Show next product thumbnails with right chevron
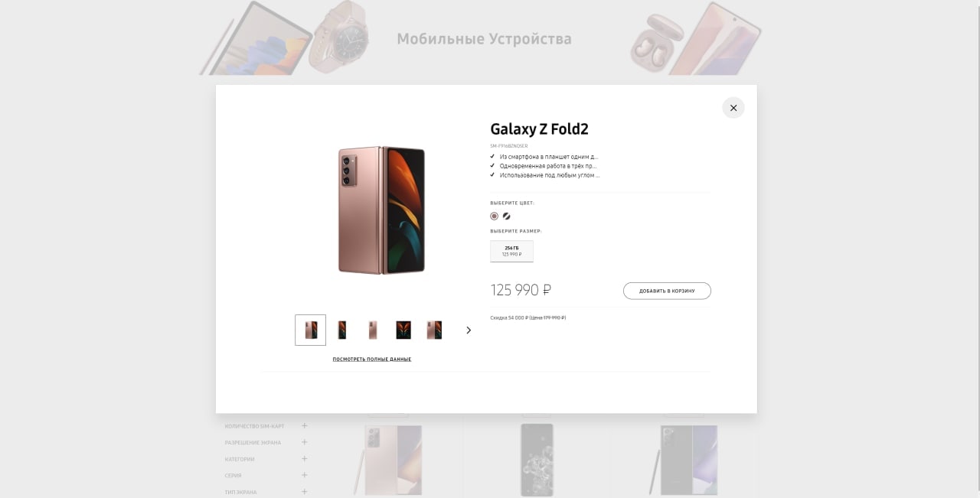The width and height of the screenshot is (980, 498). coord(469,330)
